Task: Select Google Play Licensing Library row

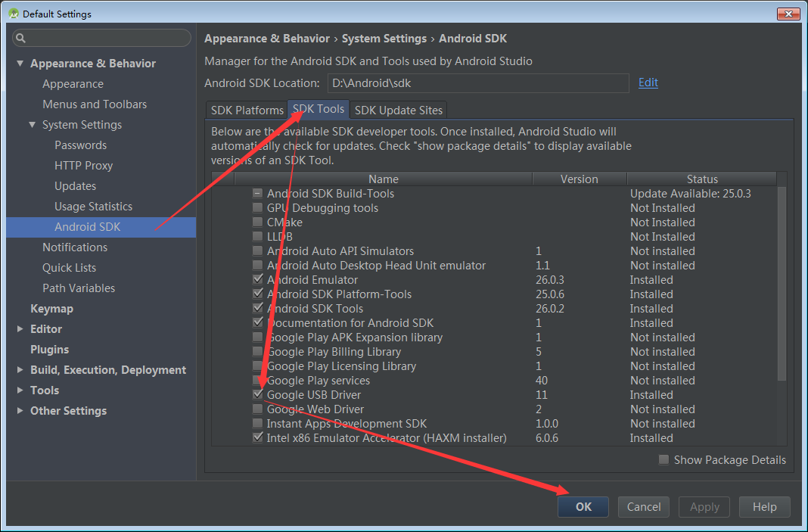Action: click(x=495, y=366)
